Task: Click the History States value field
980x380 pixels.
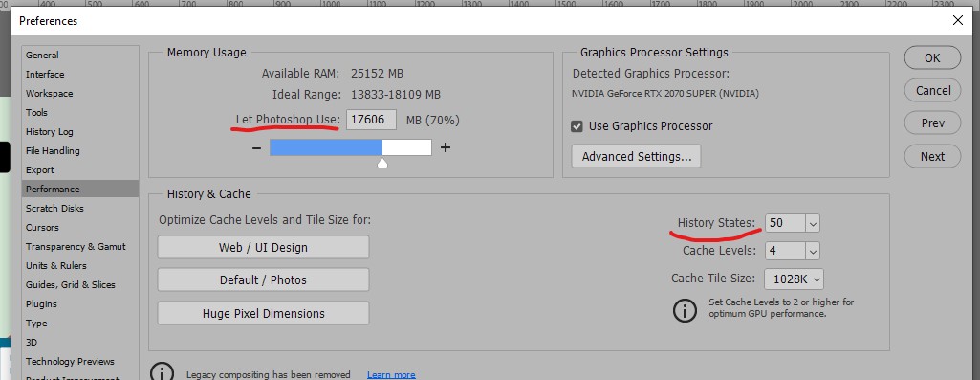Action: coord(785,223)
